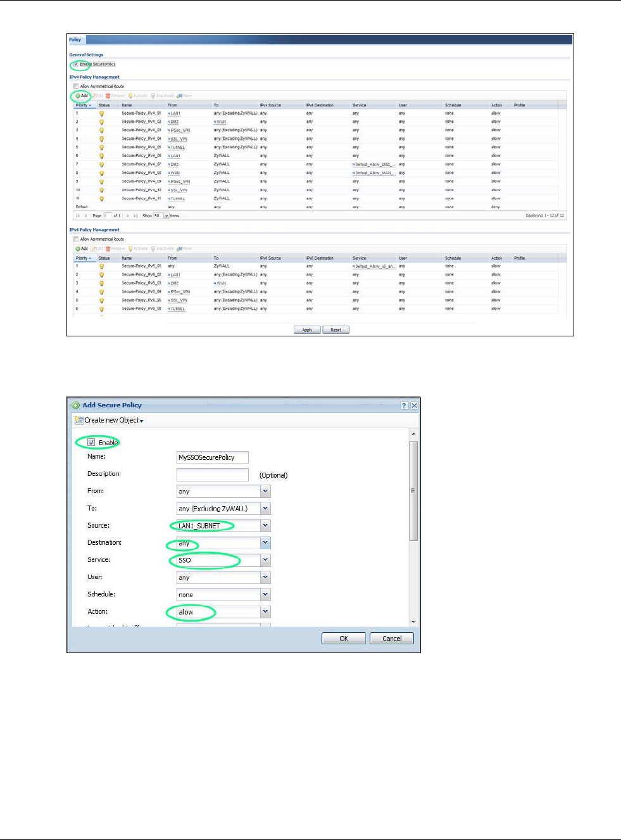This screenshot has height=840, width=621.
Task: Click the IPv4 Activate lightbulb icon
Action: click(130, 96)
